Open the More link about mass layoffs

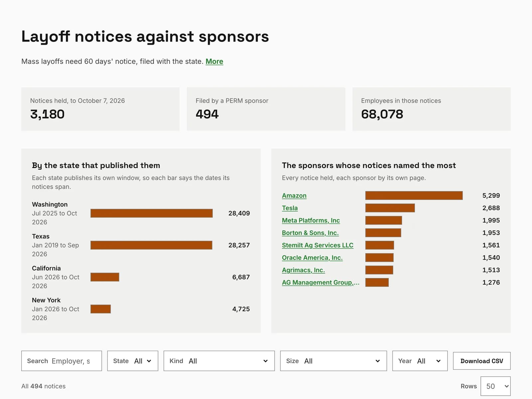point(214,62)
